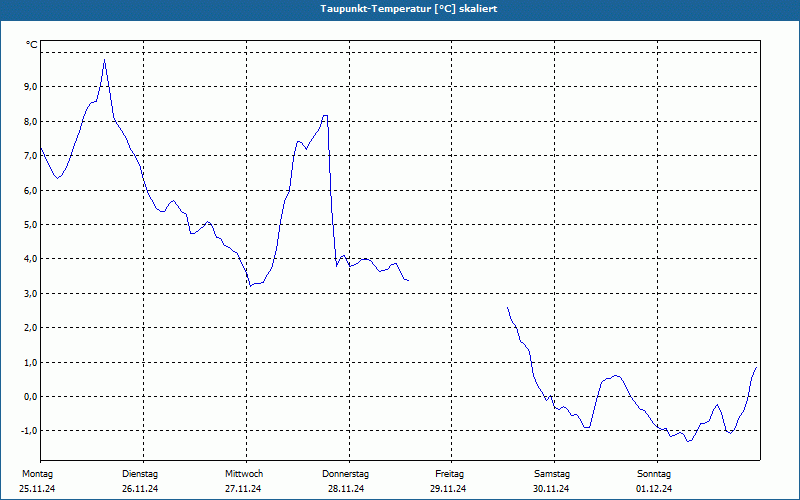Click the Freitag day label
800x500 pixels.
(449, 474)
